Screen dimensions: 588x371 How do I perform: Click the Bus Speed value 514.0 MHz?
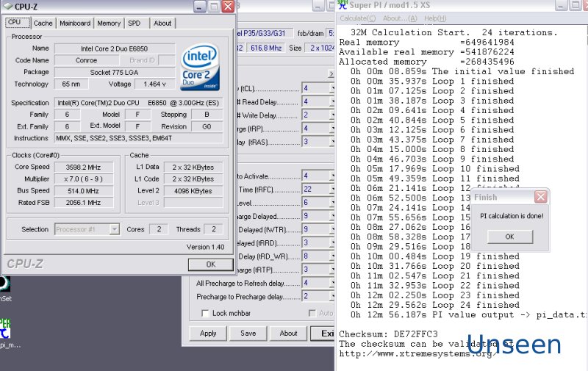(83, 191)
